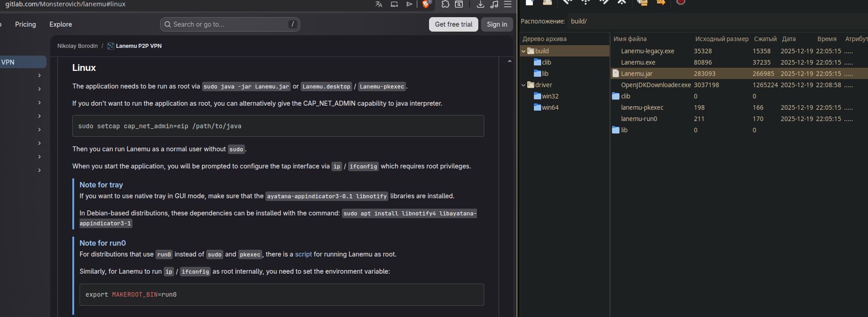Sort by the Дата column header
The width and height of the screenshot is (868, 317).
coord(789,39)
